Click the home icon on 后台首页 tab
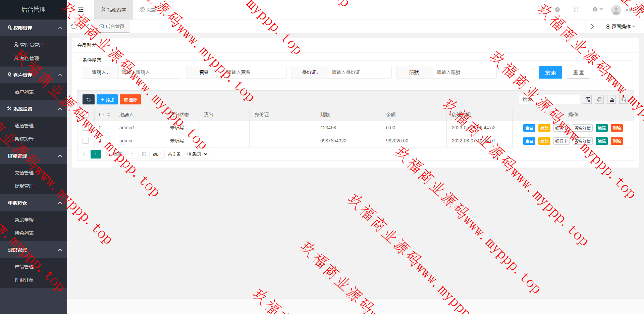This screenshot has width=644, height=314. coord(102,26)
